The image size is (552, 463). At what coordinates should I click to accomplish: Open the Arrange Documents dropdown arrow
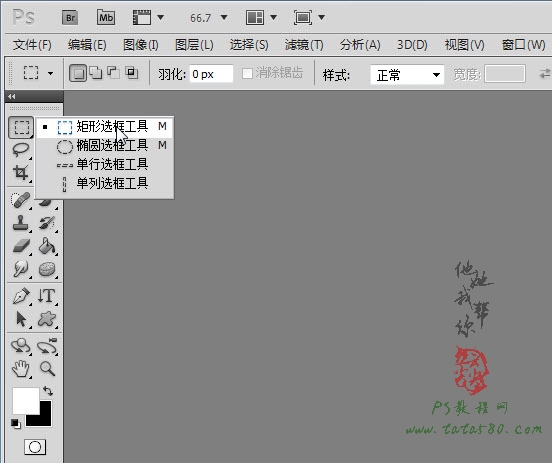pos(273,17)
